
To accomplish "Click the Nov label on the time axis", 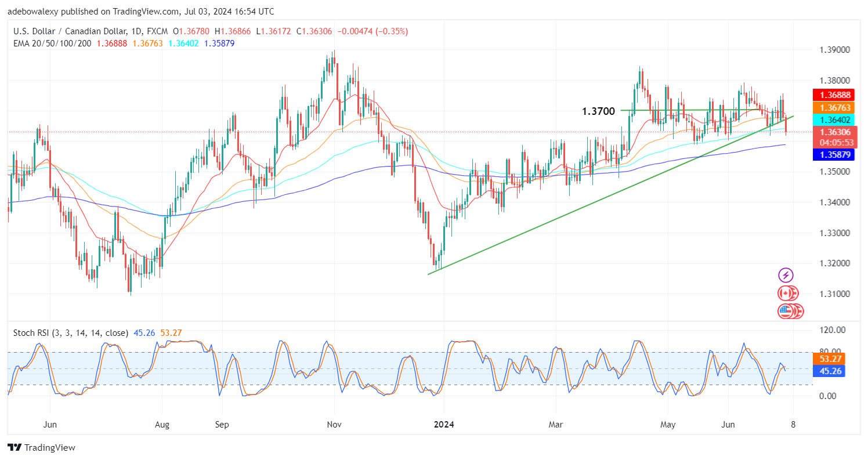I will [334, 424].
